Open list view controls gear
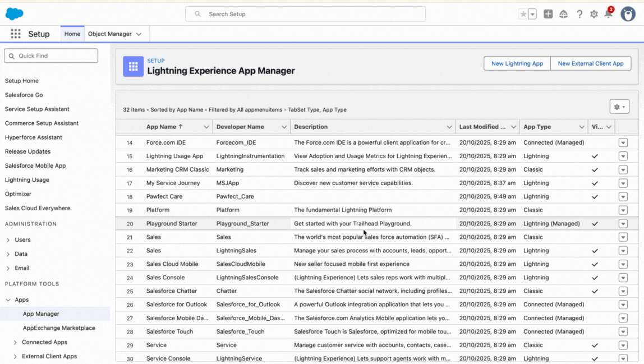The width and height of the screenshot is (644, 364). pyautogui.click(x=619, y=107)
